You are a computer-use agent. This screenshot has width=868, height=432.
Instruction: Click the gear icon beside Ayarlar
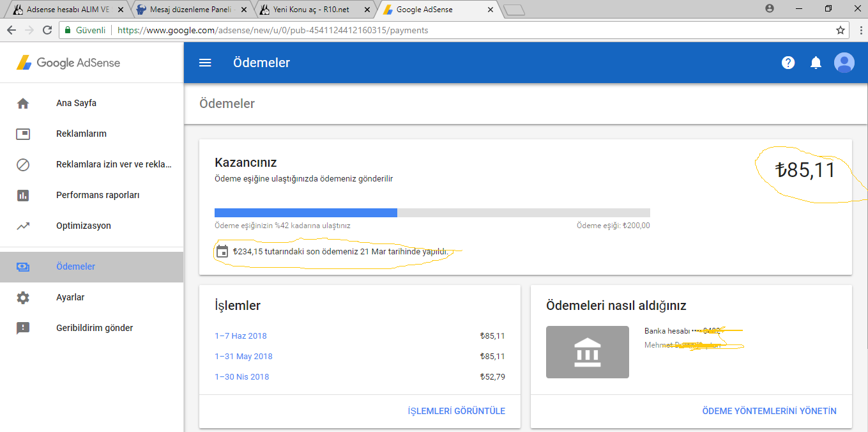coord(23,297)
